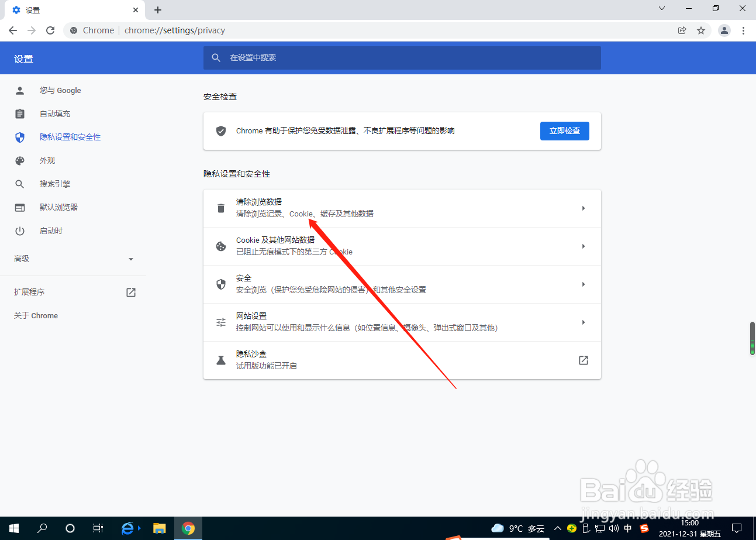Click the Chrome icon in the taskbar
Screen dimensions: 756x540
188,528
